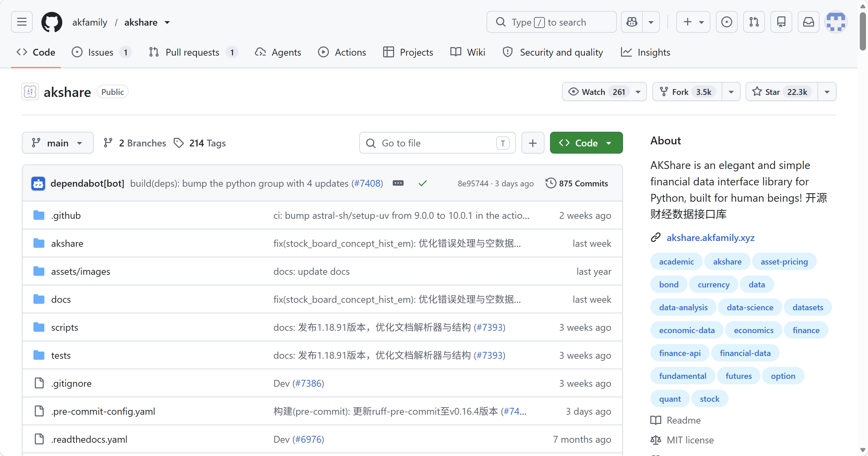The height and width of the screenshot is (456, 868).
Task: Open the Agents tab
Action: tap(278, 52)
